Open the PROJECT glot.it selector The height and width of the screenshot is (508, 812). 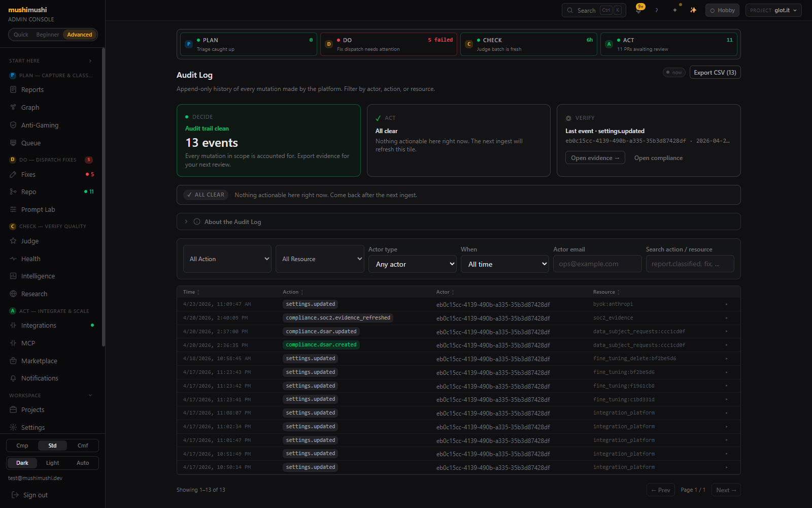[773, 10]
